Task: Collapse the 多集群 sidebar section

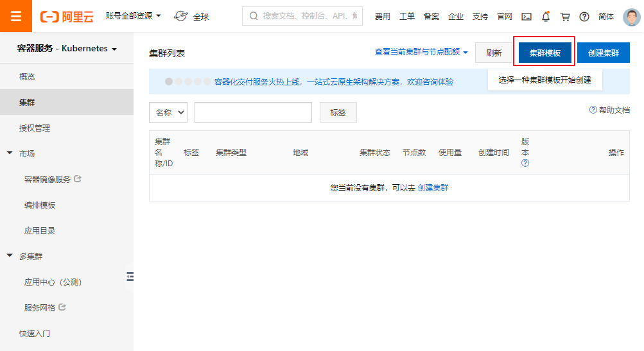Action: click(x=10, y=255)
